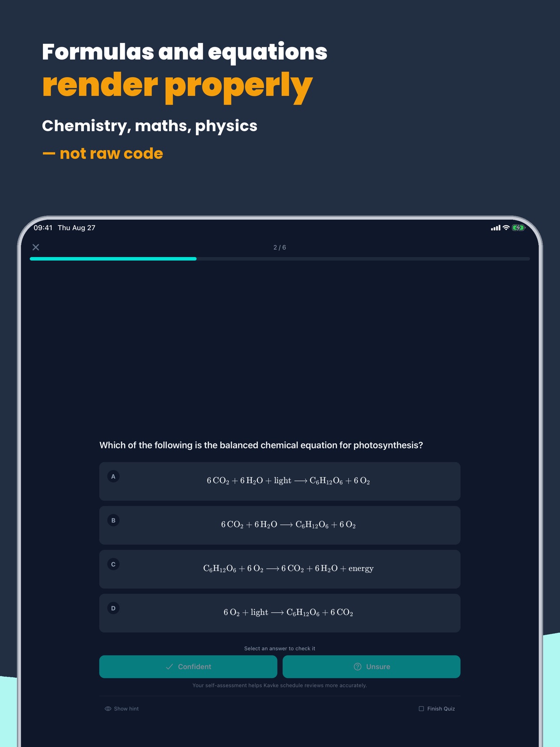The image size is (560, 747).
Task: Click the letter B badge
Action: pyautogui.click(x=113, y=520)
